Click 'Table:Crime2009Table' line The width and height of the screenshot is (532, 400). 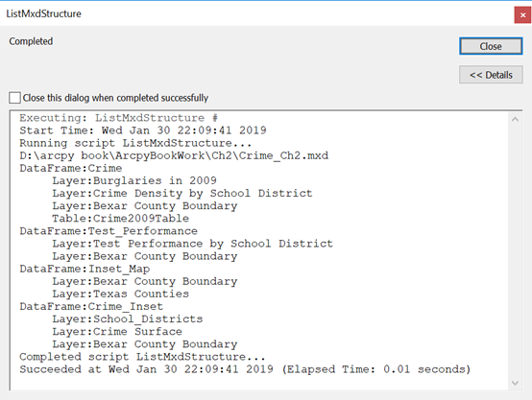120,219
